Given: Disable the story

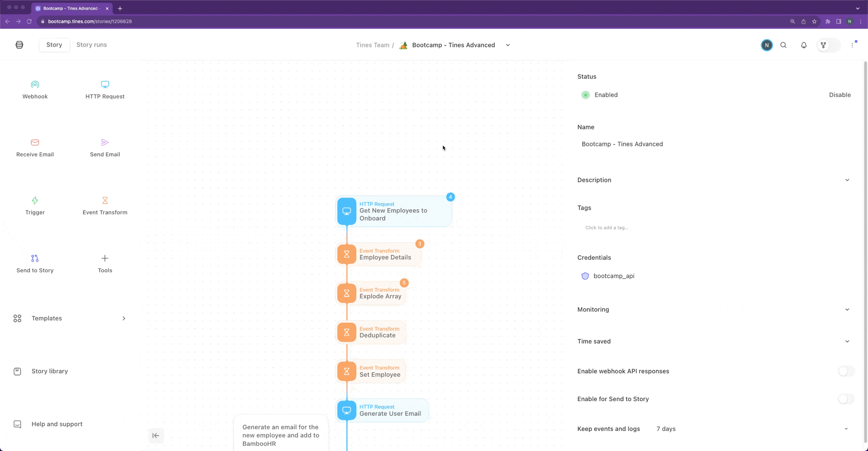Looking at the screenshot, I should (839, 95).
